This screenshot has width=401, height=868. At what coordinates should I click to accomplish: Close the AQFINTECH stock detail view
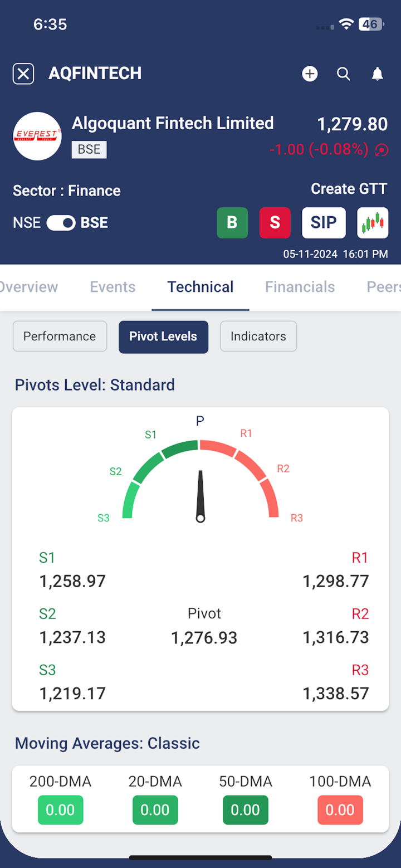(23, 74)
